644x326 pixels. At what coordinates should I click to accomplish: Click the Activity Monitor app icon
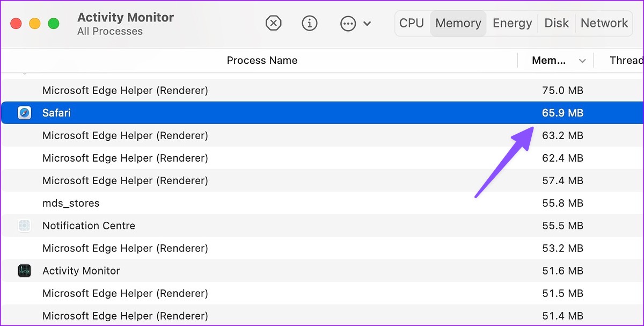pos(25,271)
